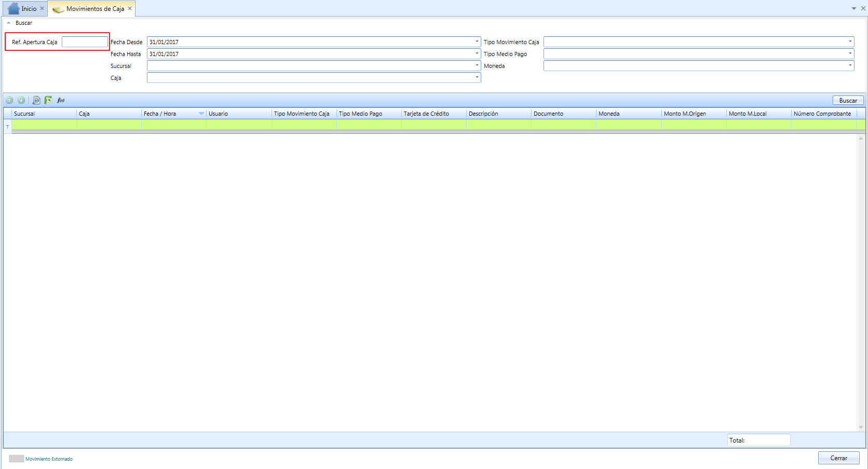Sort by Tarjeta de Crédito column header
This screenshot has width=868, height=469.
pyautogui.click(x=434, y=114)
